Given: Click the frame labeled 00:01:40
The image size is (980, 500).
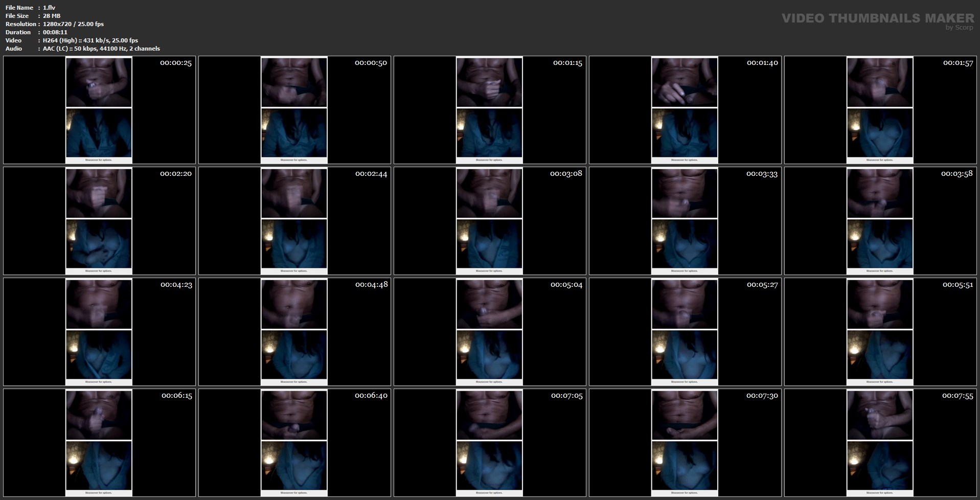Looking at the screenshot, I should (685, 110).
